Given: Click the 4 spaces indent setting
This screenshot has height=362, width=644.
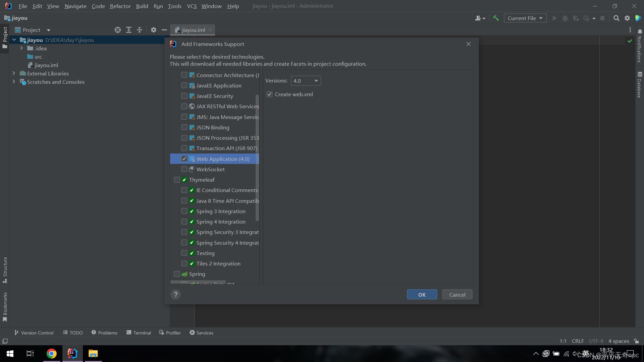Looking at the screenshot, I should tap(619, 341).
